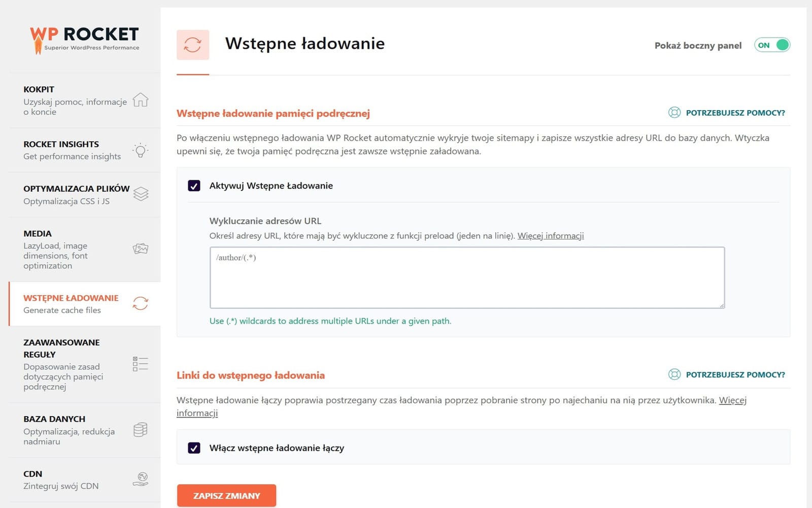812x508 pixels.
Task: Click the WP Rocket logo
Action: (x=84, y=40)
